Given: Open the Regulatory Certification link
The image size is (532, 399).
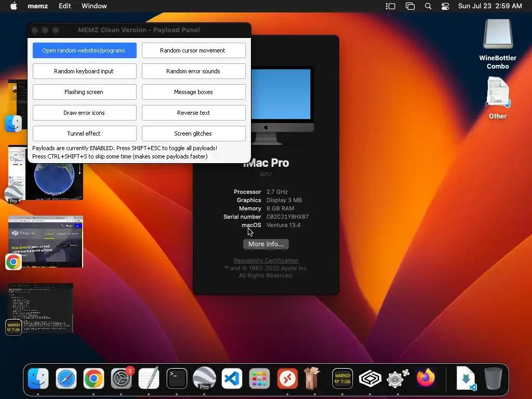Looking at the screenshot, I should 265,260.
